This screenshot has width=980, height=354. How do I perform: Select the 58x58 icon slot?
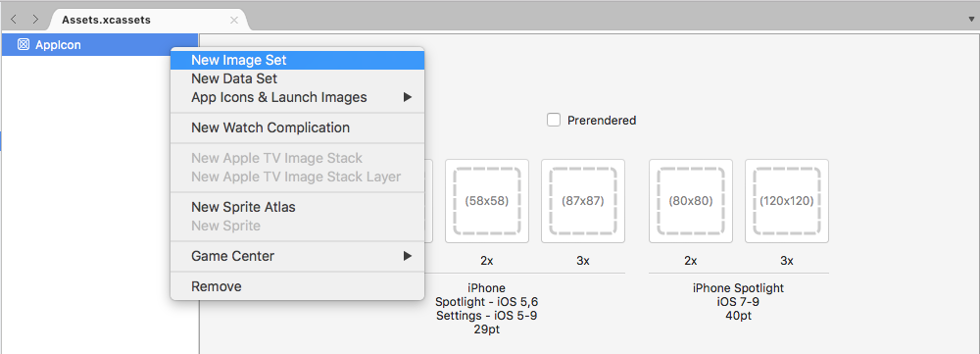pyautogui.click(x=487, y=201)
